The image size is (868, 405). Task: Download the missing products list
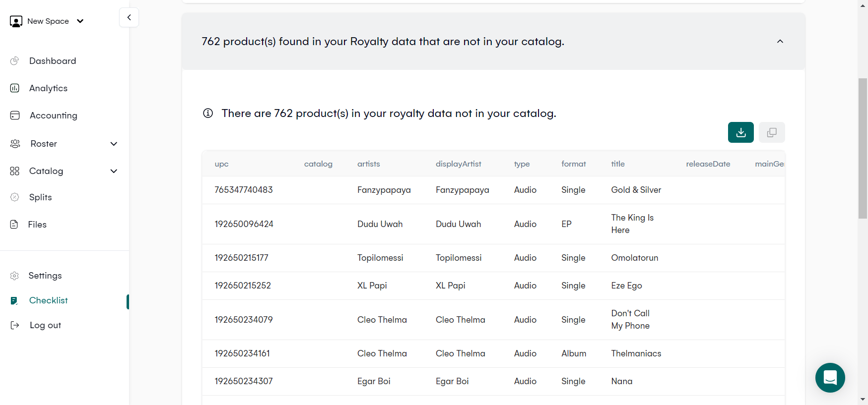coord(741,132)
